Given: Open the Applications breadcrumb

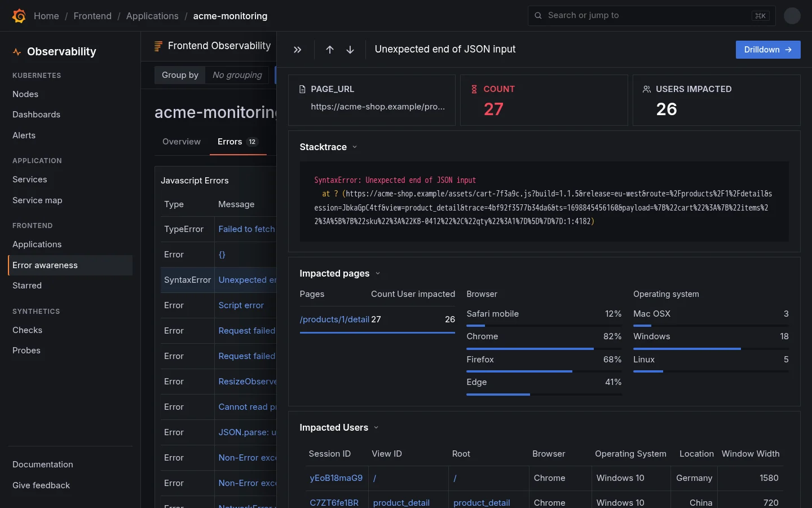Looking at the screenshot, I should tap(152, 16).
